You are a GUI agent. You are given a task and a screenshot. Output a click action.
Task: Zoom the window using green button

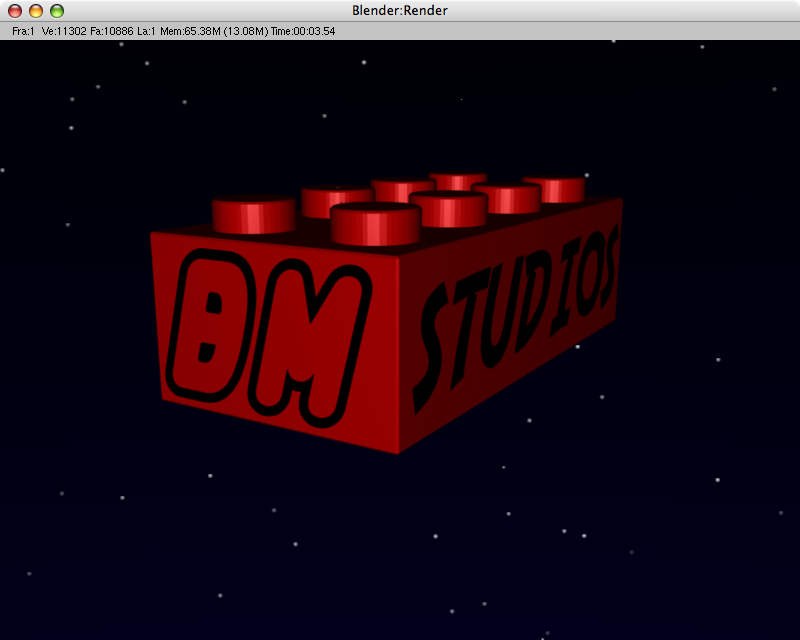(57, 11)
